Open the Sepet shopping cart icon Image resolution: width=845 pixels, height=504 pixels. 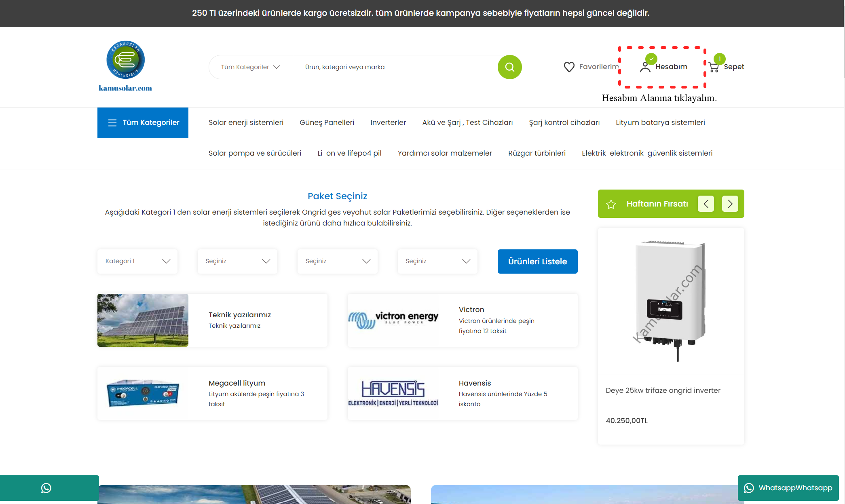click(x=714, y=67)
